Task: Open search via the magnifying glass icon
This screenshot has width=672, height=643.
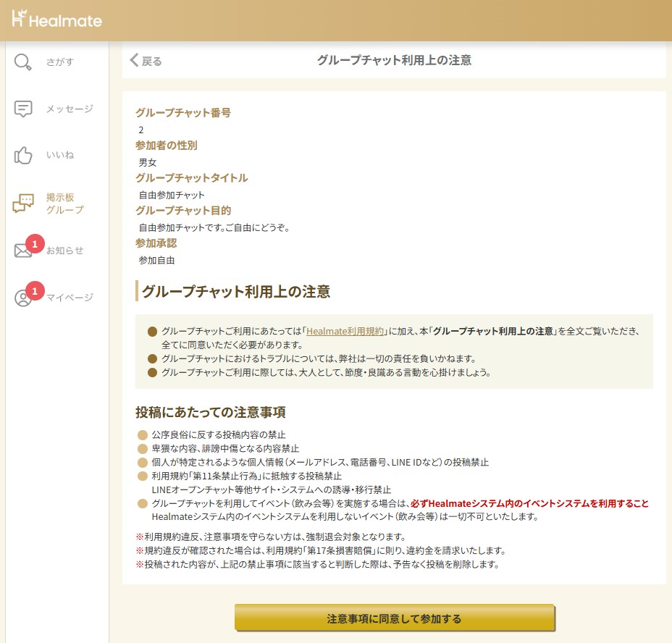Action: point(23,62)
